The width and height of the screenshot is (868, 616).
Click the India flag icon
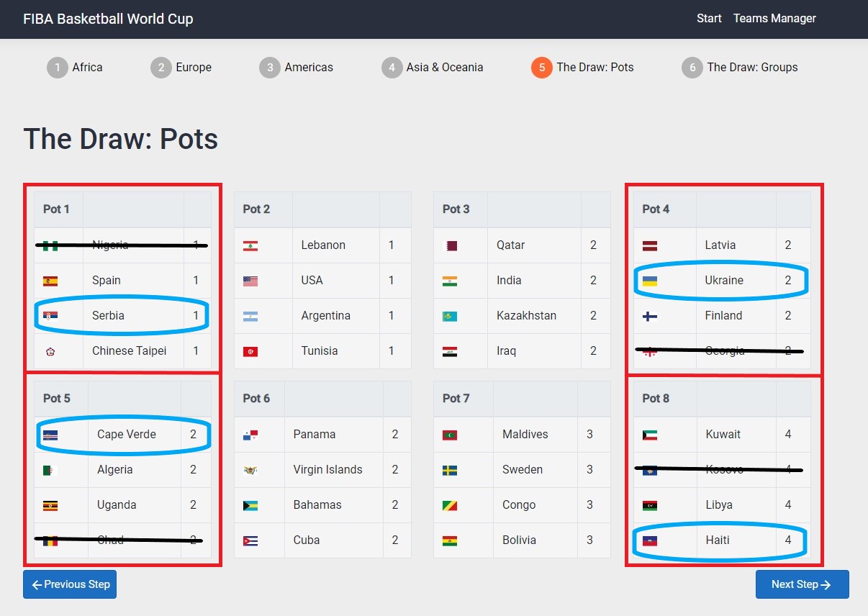(x=450, y=281)
